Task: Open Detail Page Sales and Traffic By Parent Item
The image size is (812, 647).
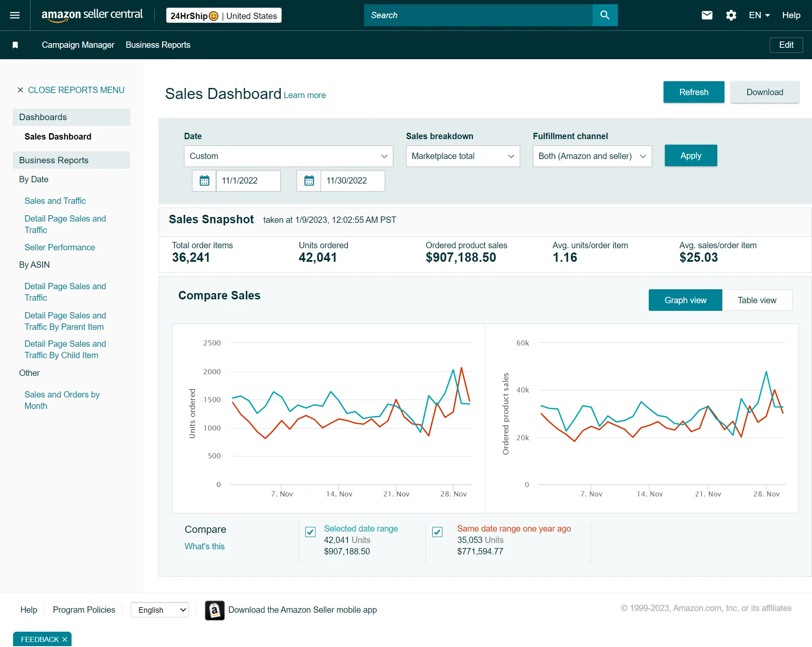Action: (x=65, y=321)
